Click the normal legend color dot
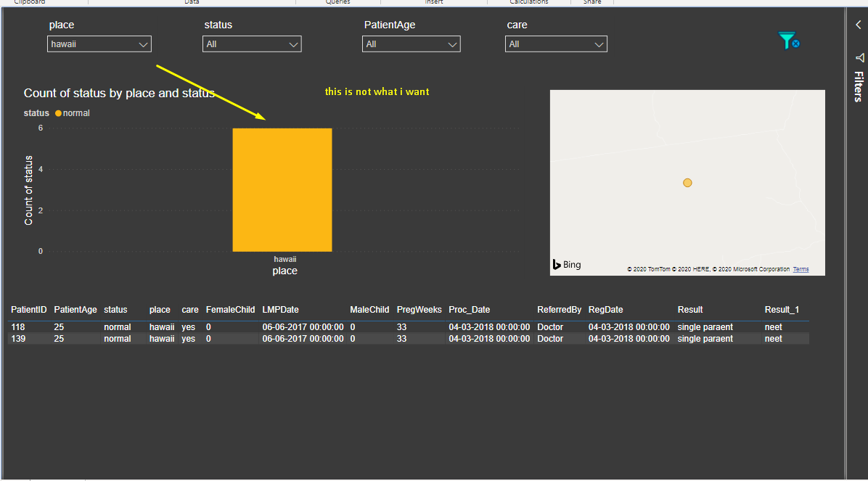 (58, 113)
